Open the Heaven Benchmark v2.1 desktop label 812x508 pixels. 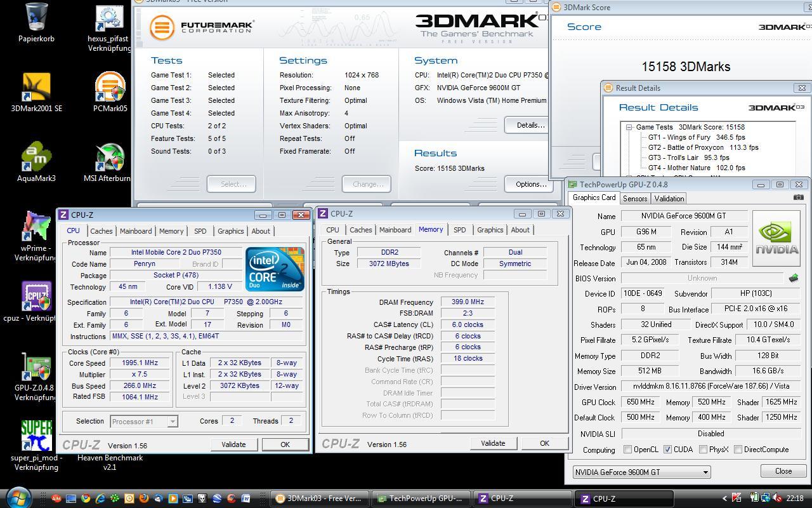110,462
